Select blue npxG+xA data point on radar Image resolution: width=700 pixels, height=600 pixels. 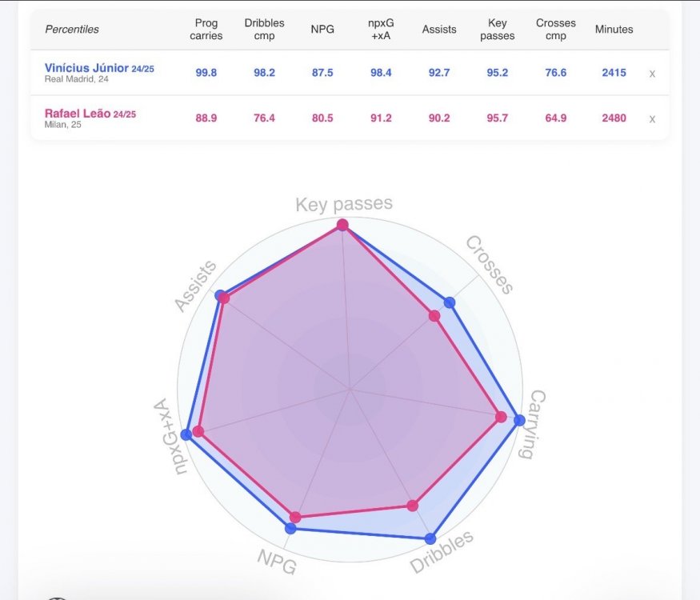[186, 434]
